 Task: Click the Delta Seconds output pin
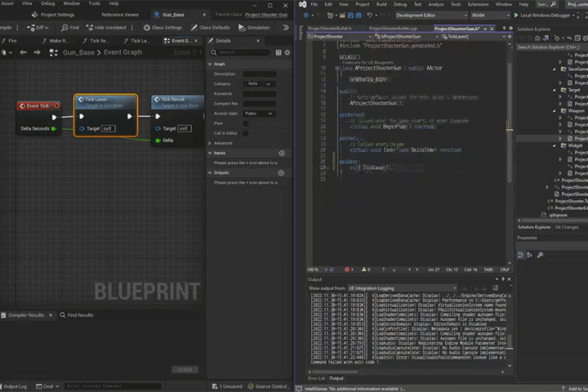(54, 129)
